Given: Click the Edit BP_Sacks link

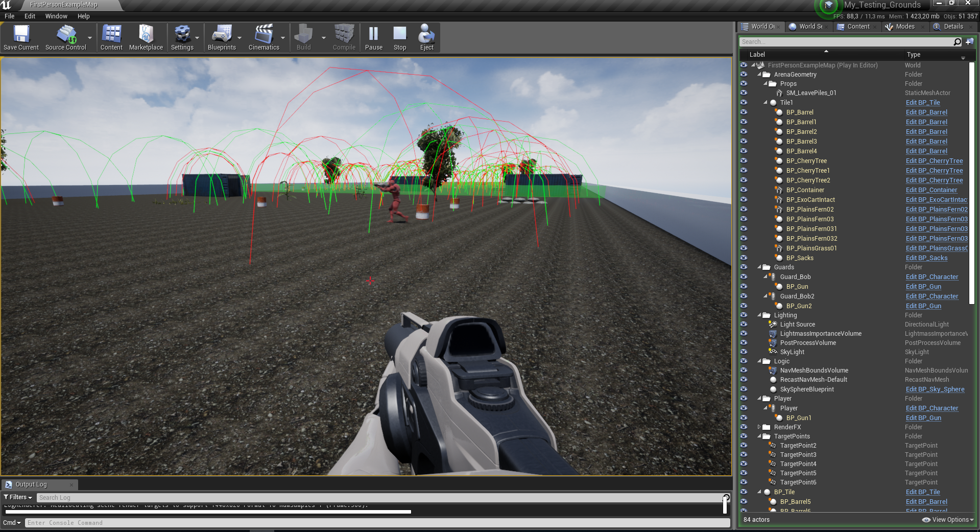Looking at the screenshot, I should 926,258.
